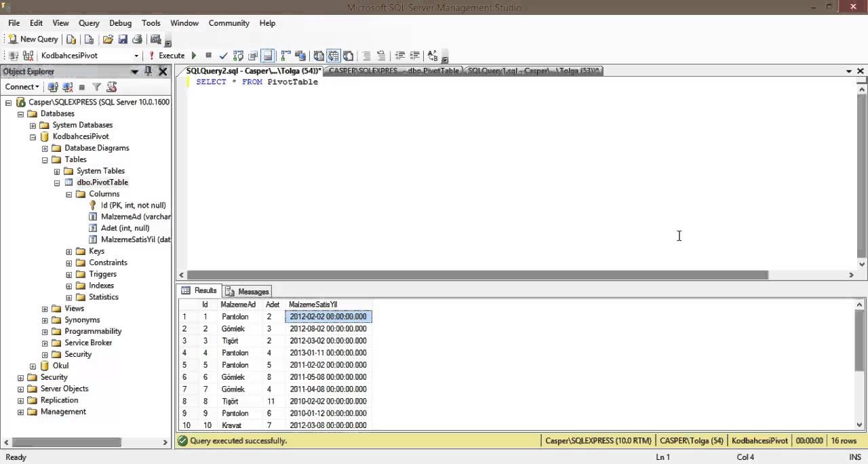Close the Object Explorer panel

click(x=163, y=71)
